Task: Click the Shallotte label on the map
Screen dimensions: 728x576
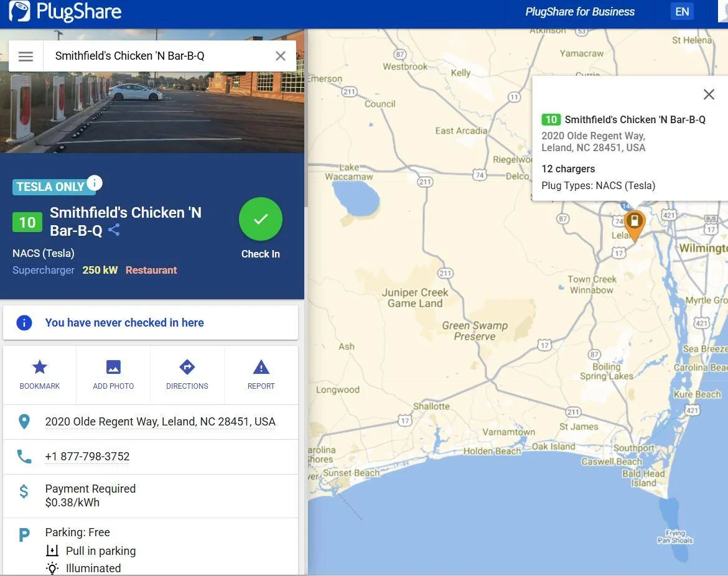Action: 431,406
